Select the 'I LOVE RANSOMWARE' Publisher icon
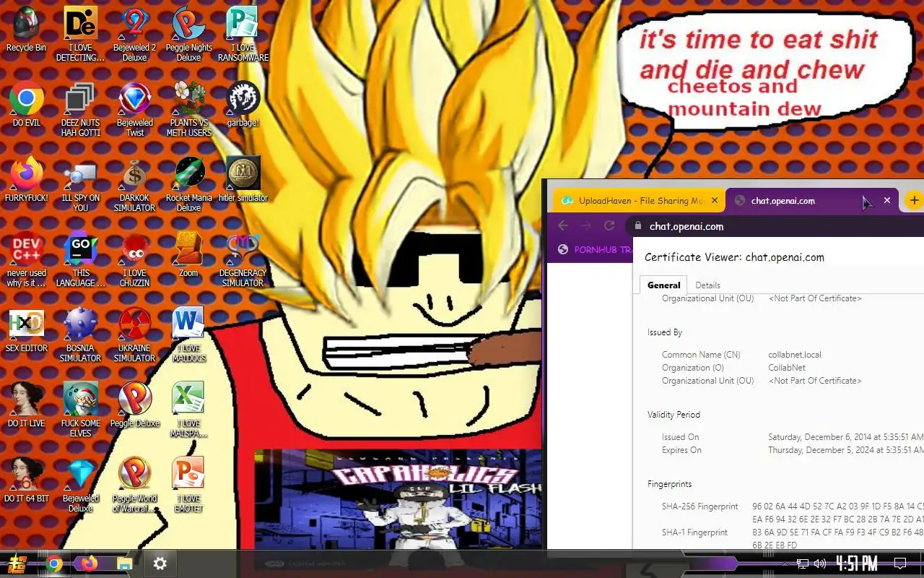 [243, 33]
